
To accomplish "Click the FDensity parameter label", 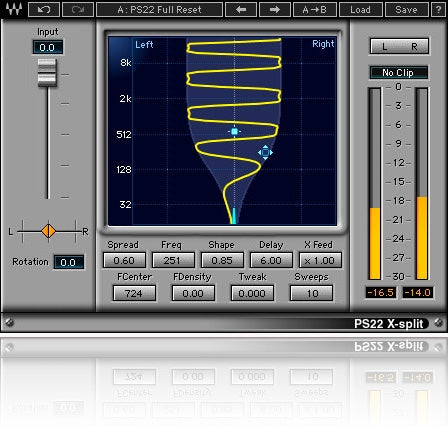I will click(x=192, y=277).
